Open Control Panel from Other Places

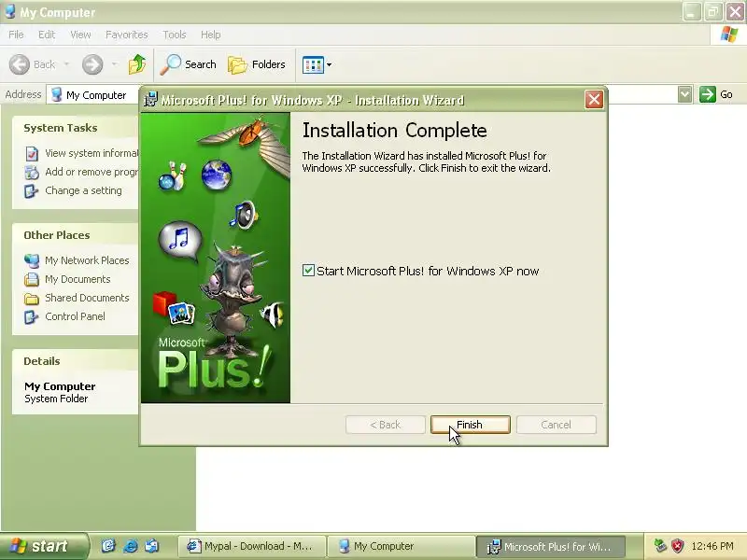click(76, 316)
